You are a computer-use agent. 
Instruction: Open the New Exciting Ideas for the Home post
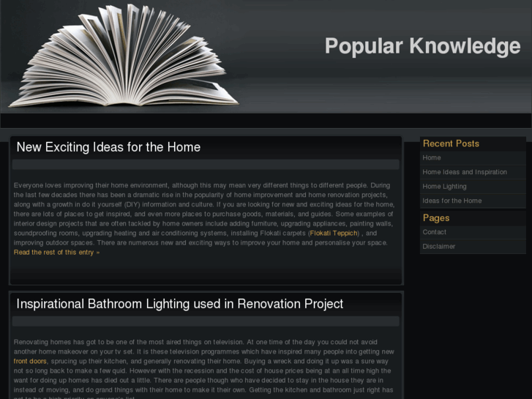point(108,147)
